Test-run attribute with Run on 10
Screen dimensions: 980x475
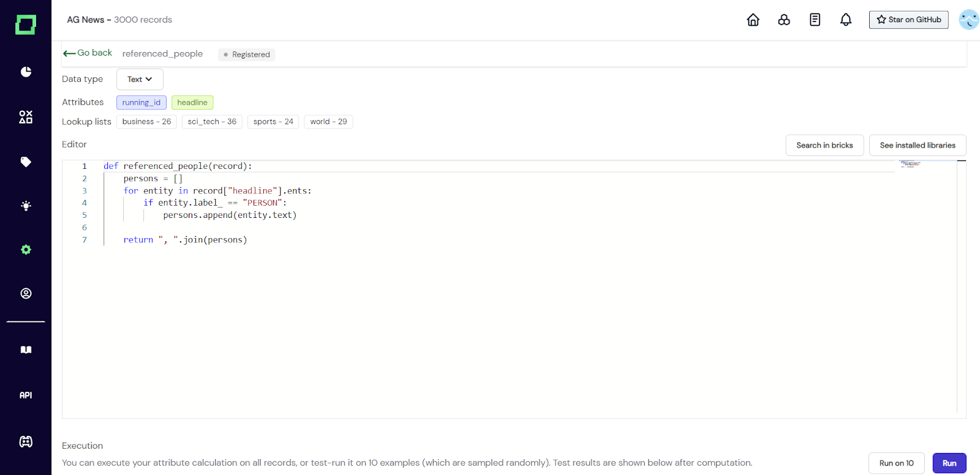[897, 463]
